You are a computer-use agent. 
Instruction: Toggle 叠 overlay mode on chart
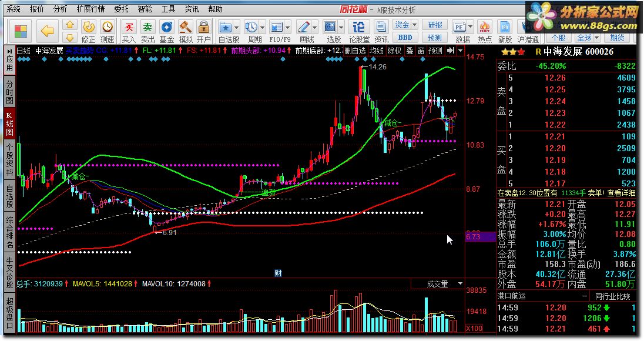click(x=410, y=51)
